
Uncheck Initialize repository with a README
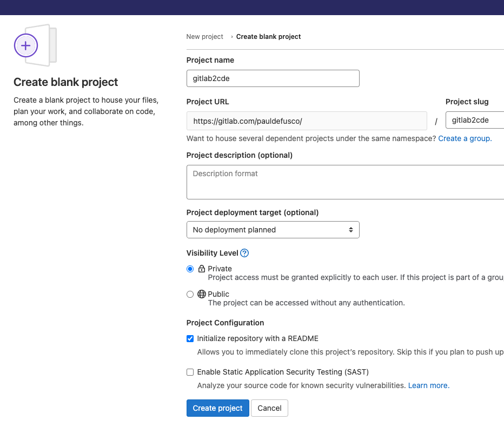pyautogui.click(x=190, y=339)
